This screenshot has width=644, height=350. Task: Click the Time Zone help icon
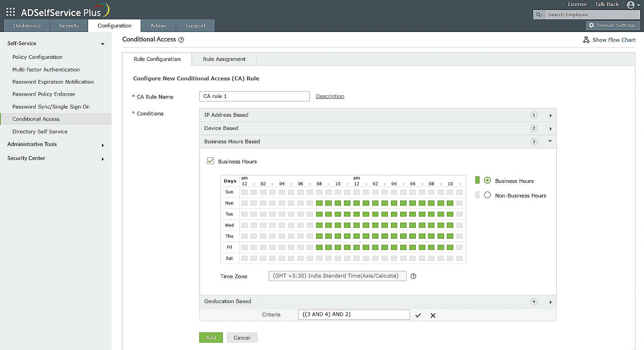[413, 276]
